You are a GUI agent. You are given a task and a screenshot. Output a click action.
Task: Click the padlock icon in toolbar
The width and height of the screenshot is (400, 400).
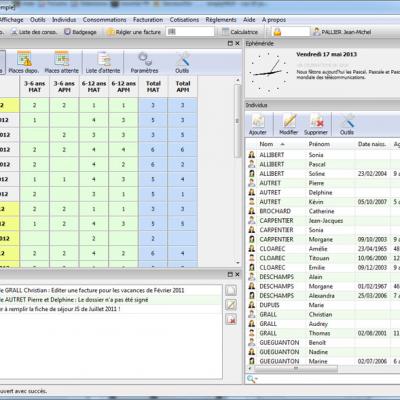(277, 32)
